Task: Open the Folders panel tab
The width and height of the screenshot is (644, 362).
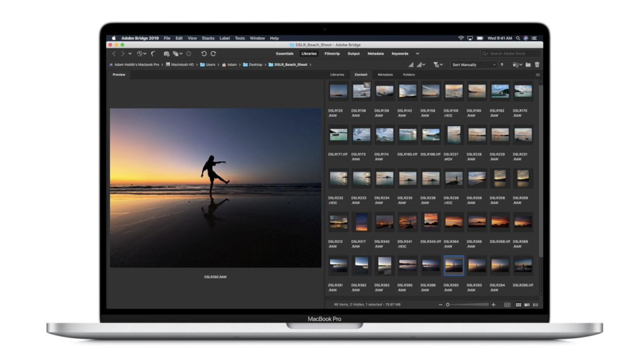Action: [x=409, y=75]
